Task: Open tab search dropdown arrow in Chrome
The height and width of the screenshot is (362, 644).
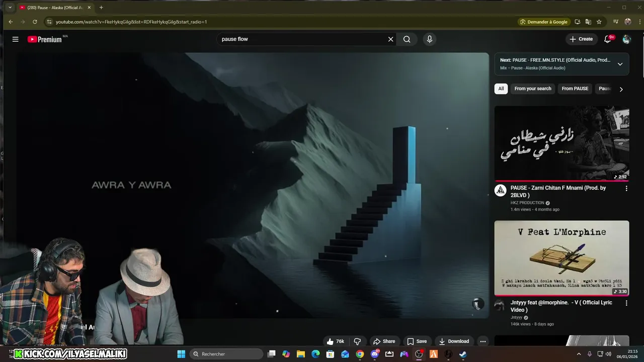Action: point(10,8)
